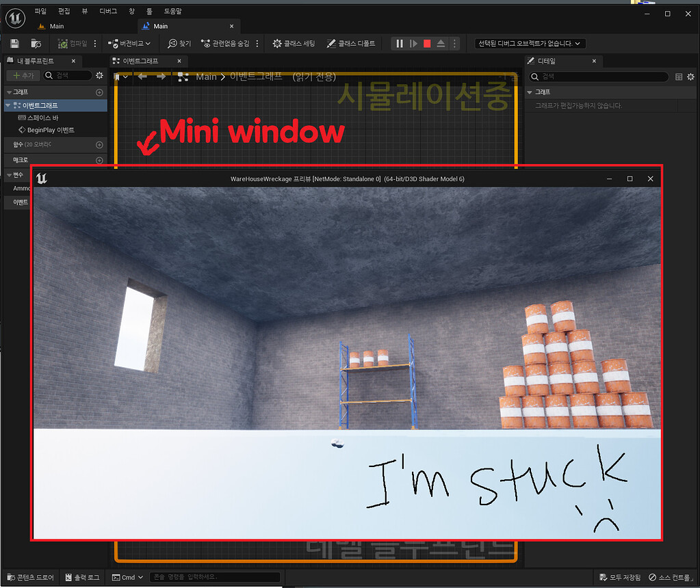Click the 이벤트그래프 breadcrumb
The height and width of the screenshot is (588, 700).
256,77
